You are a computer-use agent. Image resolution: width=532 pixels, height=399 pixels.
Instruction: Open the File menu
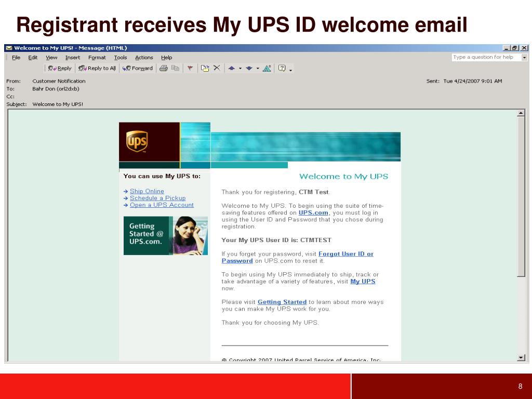click(16, 58)
